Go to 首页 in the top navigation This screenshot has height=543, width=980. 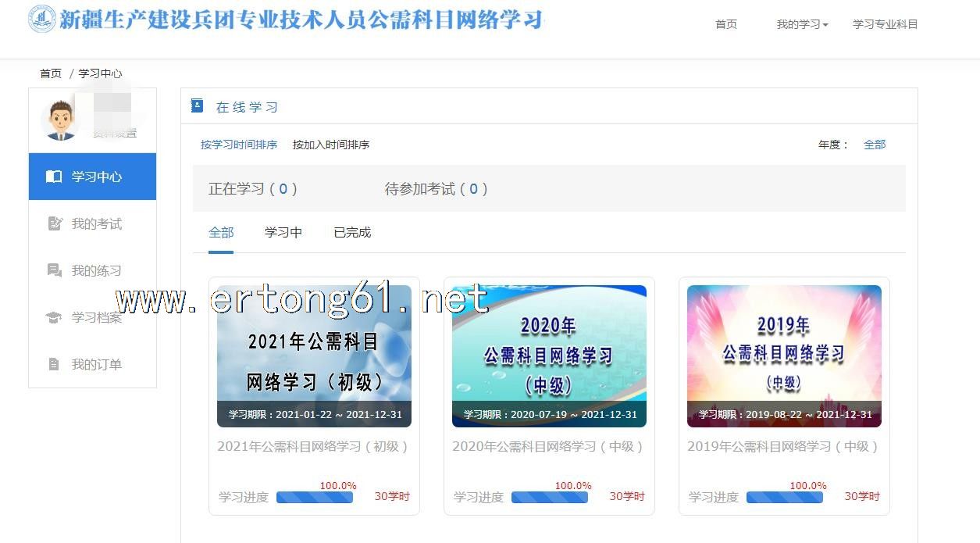(726, 24)
